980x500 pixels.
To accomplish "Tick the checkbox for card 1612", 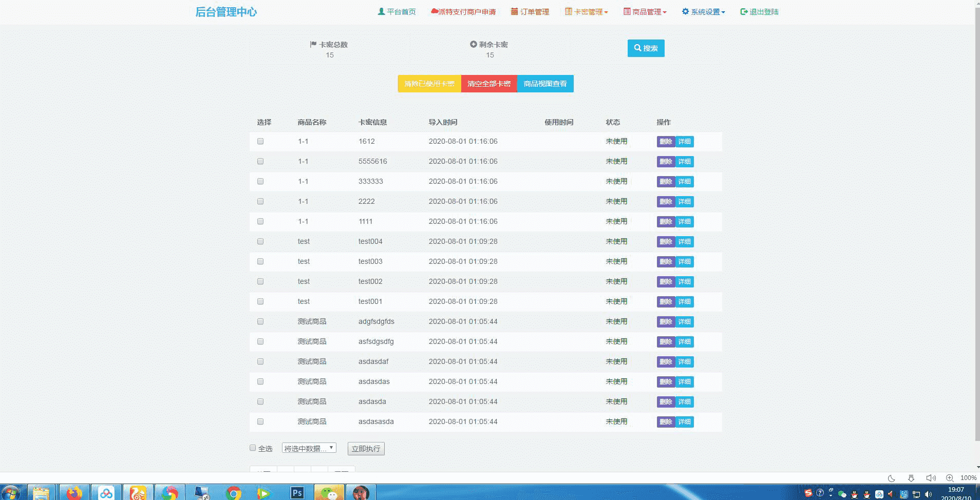I will coord(260,141).
